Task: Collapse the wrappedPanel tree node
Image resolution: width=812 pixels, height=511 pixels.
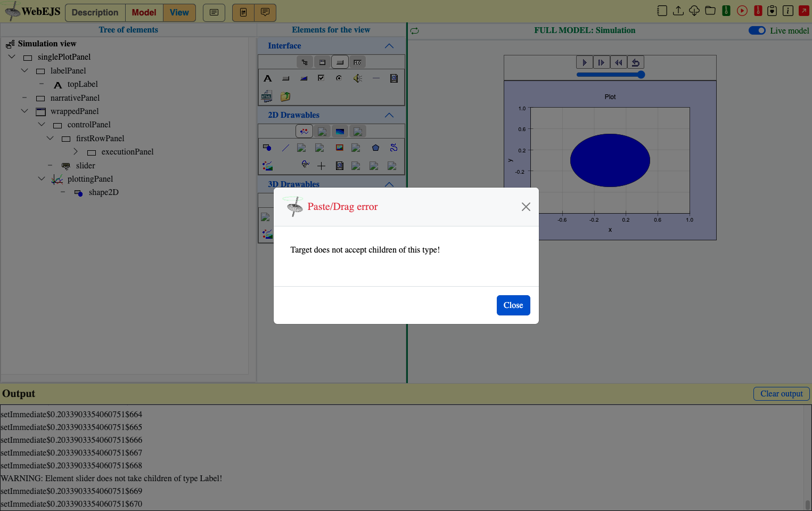Action: coord(24,111)
